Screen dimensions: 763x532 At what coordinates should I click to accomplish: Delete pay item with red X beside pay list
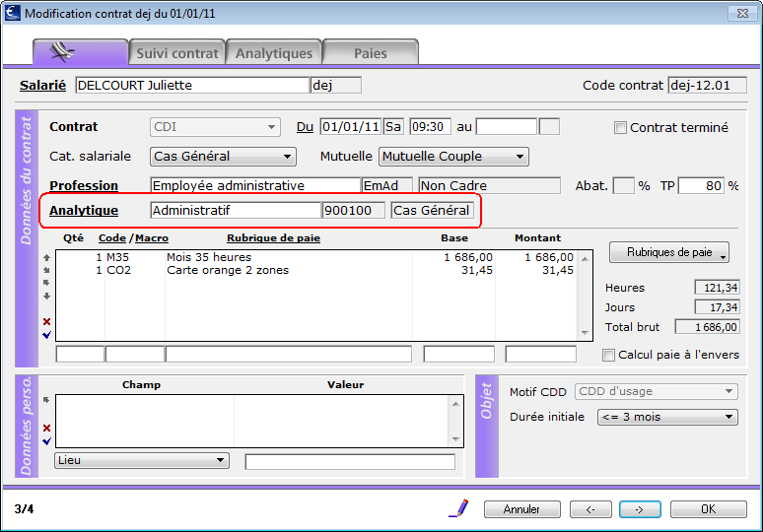click(x=46, y=321)
